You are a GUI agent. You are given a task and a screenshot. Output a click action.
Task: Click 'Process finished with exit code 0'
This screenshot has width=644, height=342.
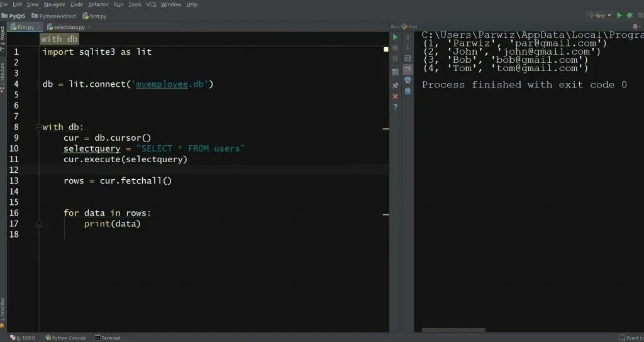(x=525, y=85)
